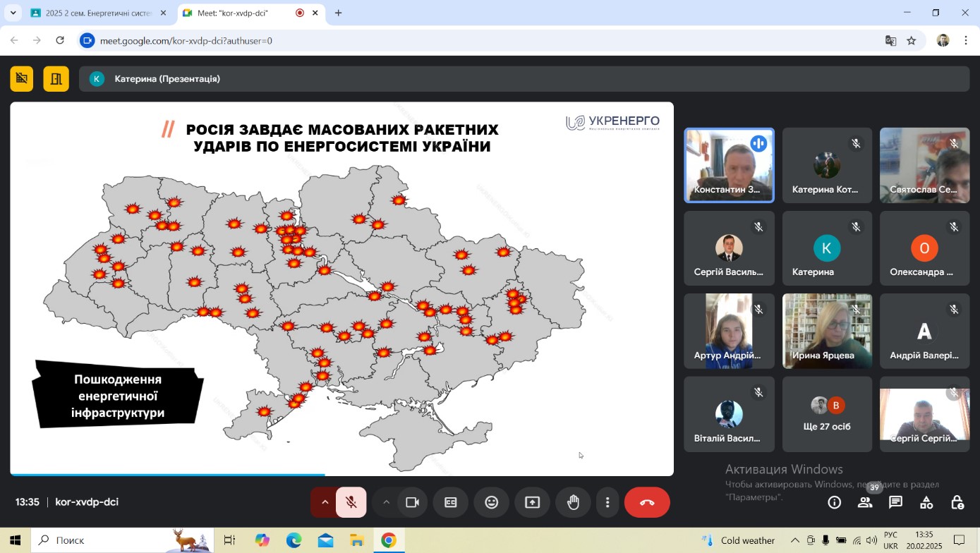Image resolution: width=980 pixels, height=553 pixels.
Task: Show the participants list panel
Action: (x=865, y=502)
